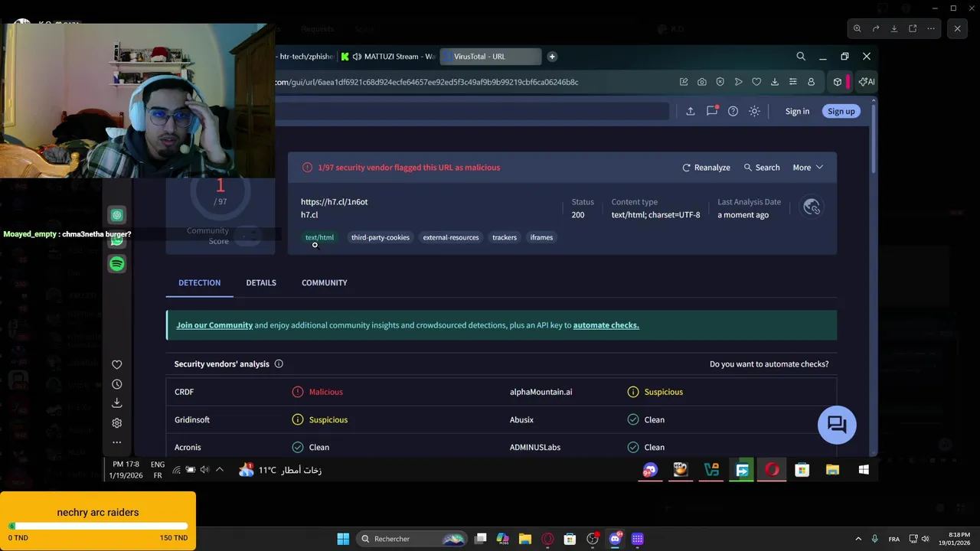Click the edit-page pencil icon in address bar

point(684,82)
